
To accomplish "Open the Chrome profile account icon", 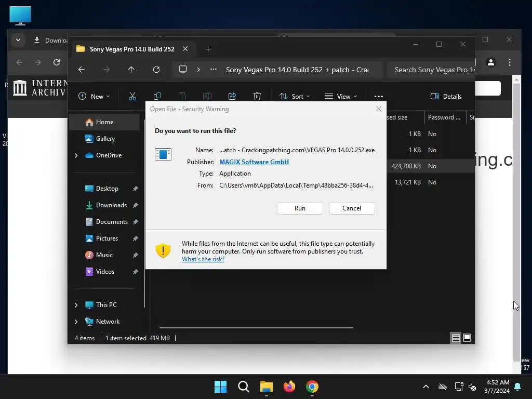I will coord(490,62).
